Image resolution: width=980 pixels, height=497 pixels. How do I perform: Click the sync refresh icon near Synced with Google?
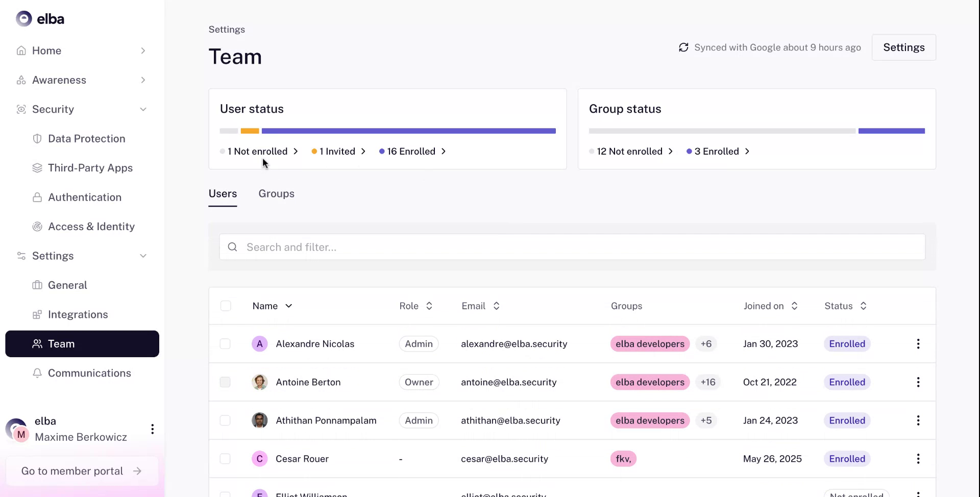683,47
